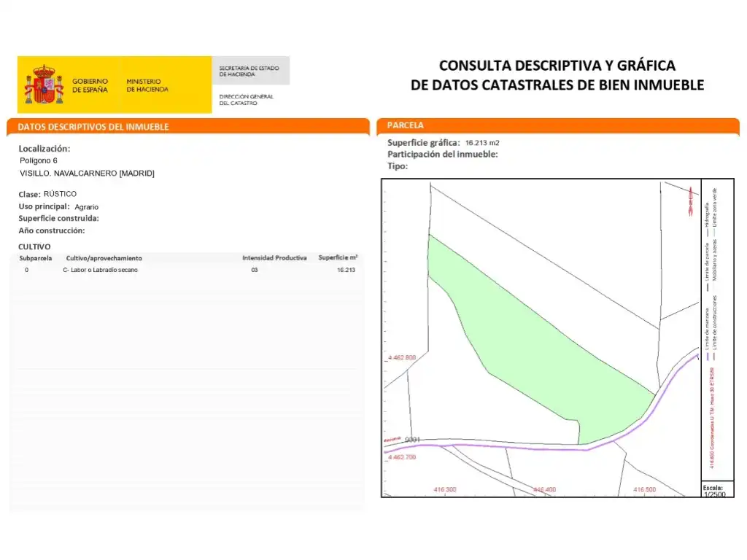Click the red north arrow on the map
Viewport: 747px width, 560px height.
(690, 201)
